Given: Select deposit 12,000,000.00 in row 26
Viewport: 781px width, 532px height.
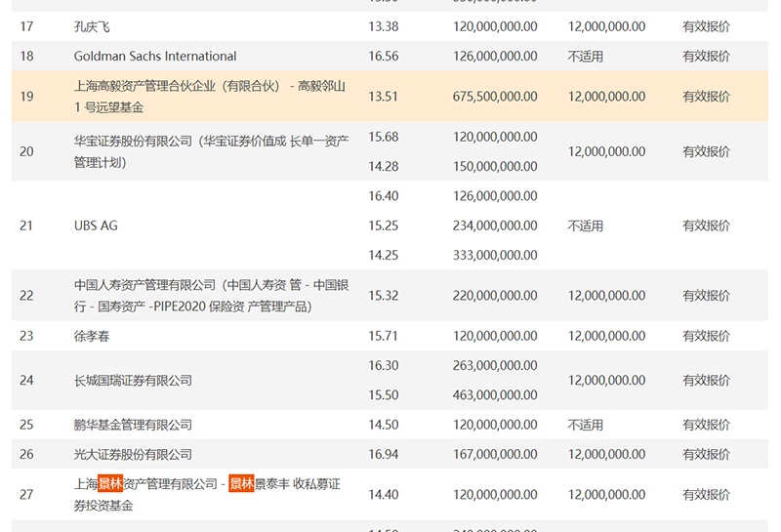Looking at the screenshot, I should tap(606, 454).
